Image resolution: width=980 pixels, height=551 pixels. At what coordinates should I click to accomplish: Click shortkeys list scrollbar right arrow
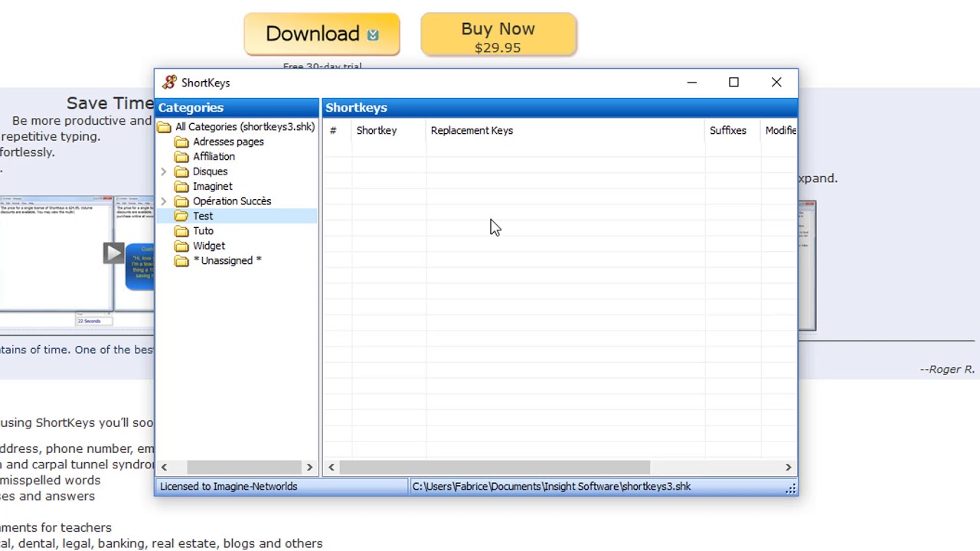[788, 467]
